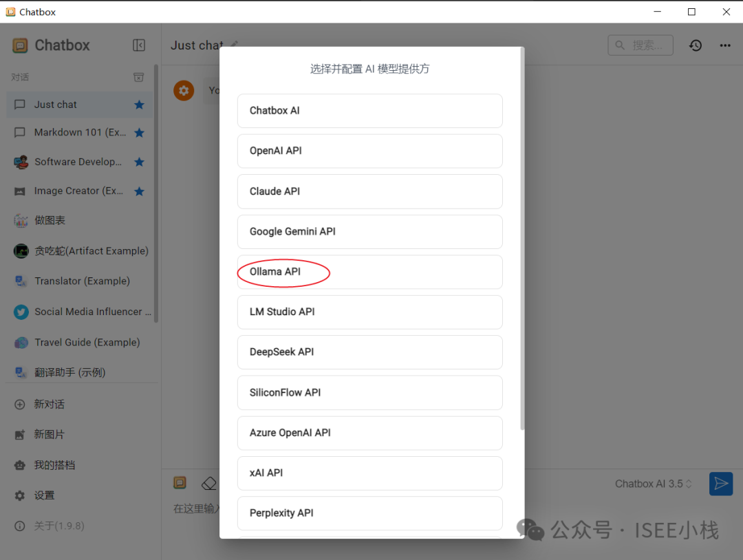The width and height of the screenshot is (743, 560).
Task: Edit chat title with pencil icon
Action: point(234,44)
